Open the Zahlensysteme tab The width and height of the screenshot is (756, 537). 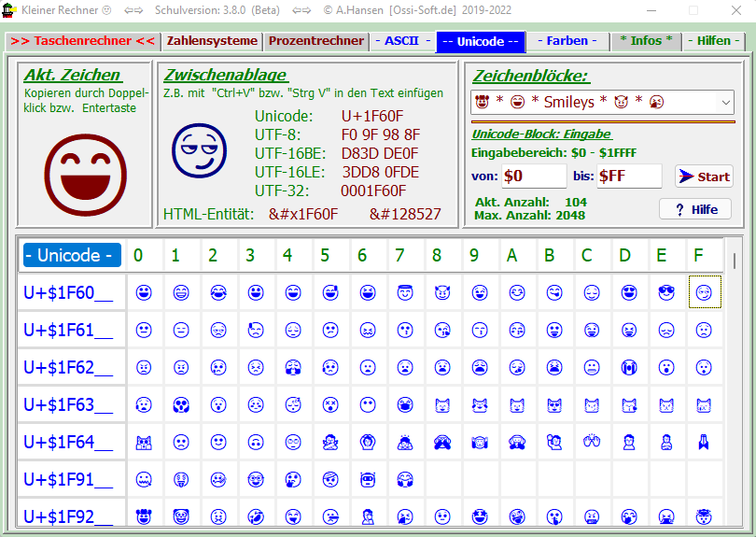[x=212, y=41]
